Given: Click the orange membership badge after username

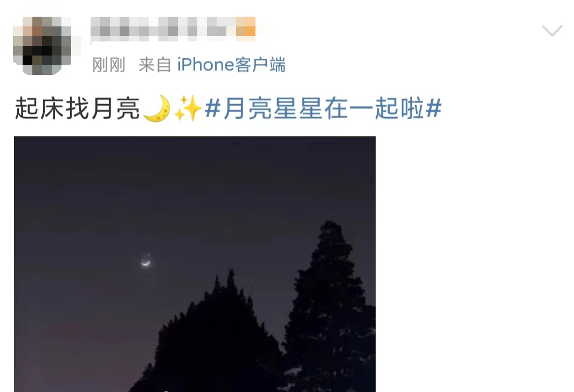Looking at the screenshot, I should tap(246, 26).
